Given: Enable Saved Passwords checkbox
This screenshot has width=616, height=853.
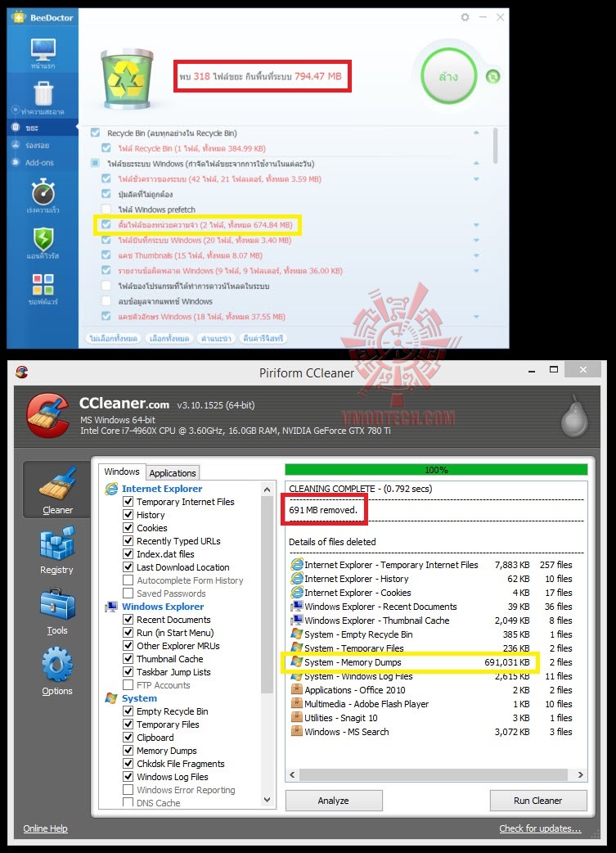Looking at the screenshot, I should tap(128, 593).
